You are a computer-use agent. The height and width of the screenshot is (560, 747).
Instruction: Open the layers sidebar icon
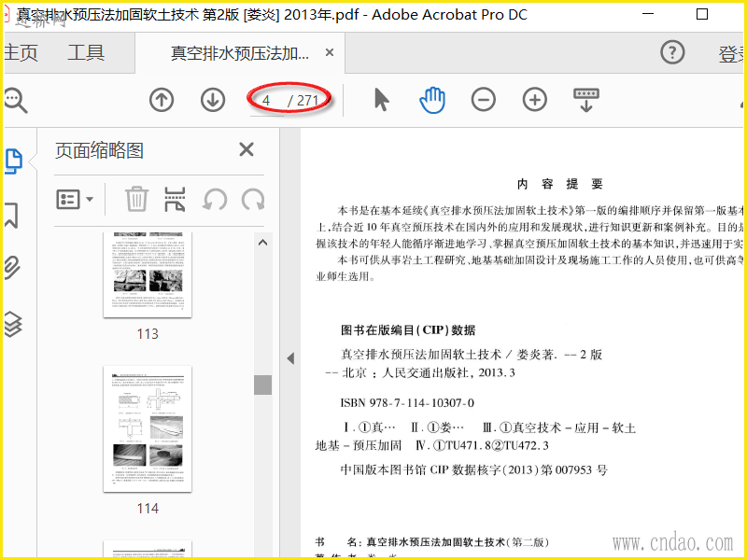point(13,324)
